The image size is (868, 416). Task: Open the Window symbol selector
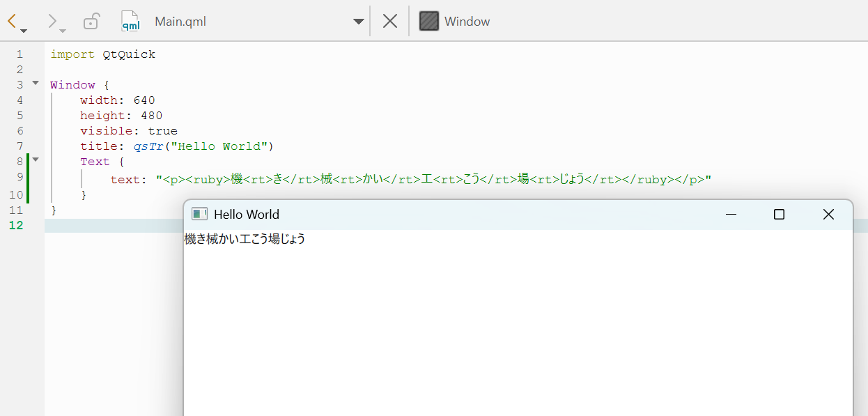[x=467, y=22]
